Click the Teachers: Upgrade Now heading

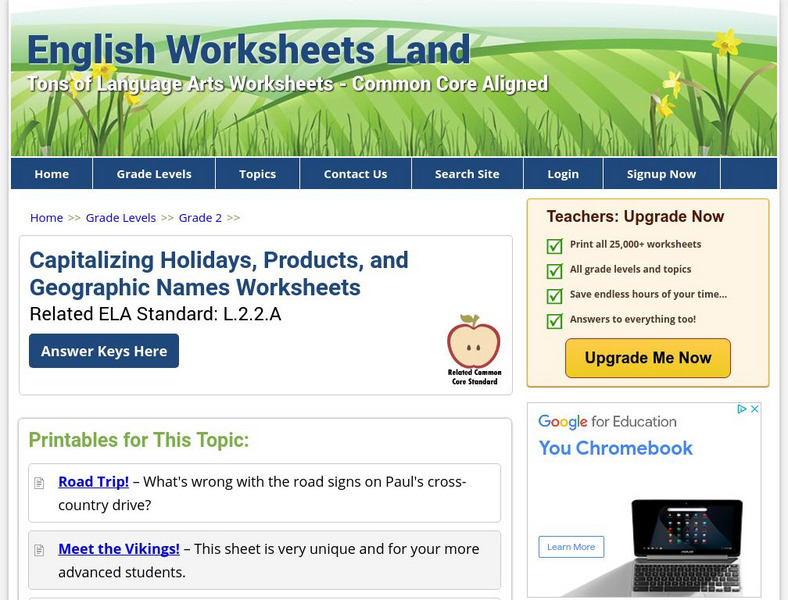635,216
